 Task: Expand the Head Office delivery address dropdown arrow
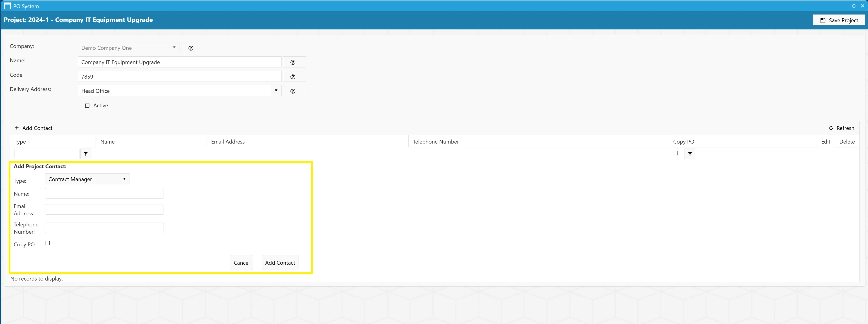tap(276, 91)
